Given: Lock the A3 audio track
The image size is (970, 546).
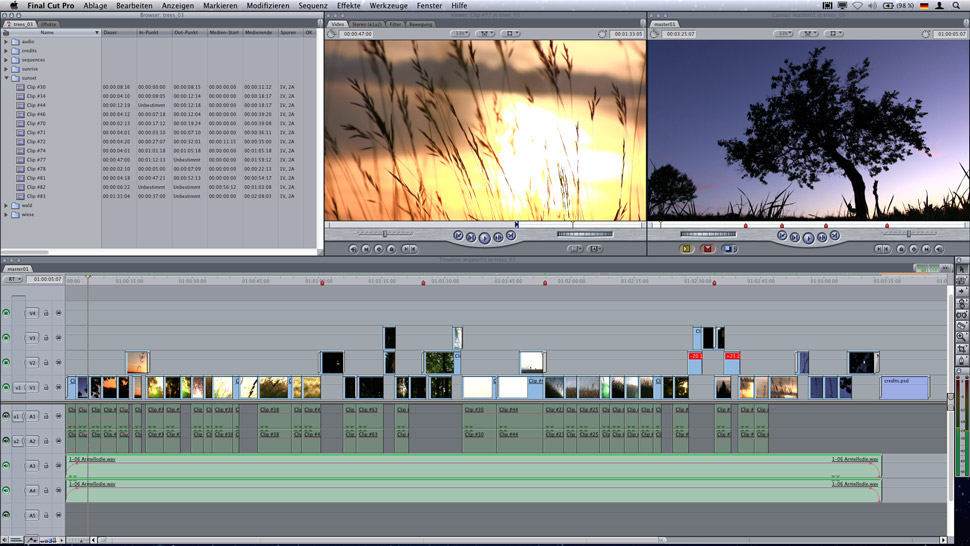Looking at the screenshot, I should [x=46, y=466].
